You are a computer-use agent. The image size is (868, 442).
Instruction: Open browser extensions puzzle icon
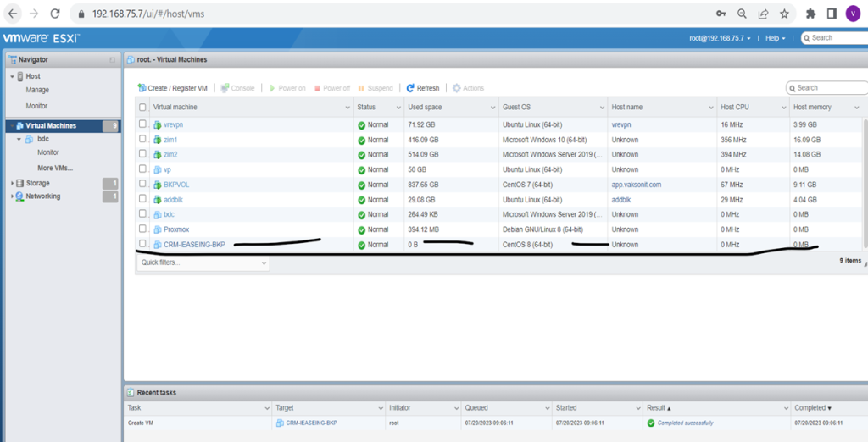pyautogui.click(x=810, y=14)
